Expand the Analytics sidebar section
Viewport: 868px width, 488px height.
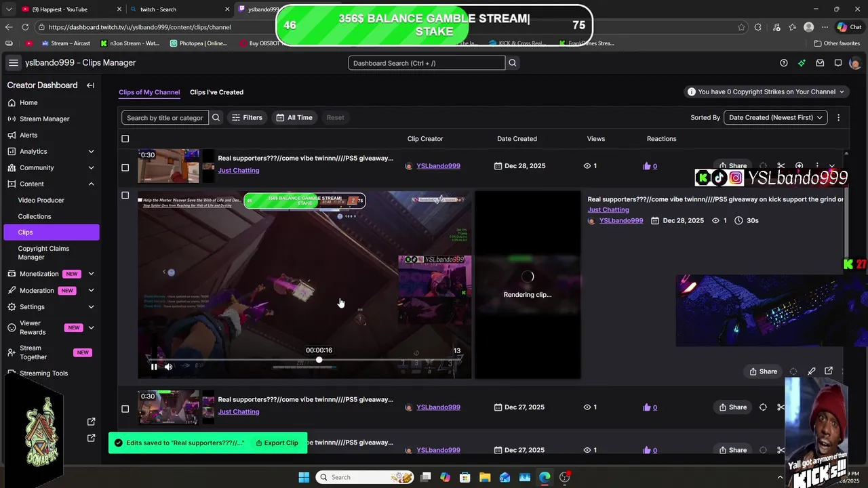tap(91, 151)
